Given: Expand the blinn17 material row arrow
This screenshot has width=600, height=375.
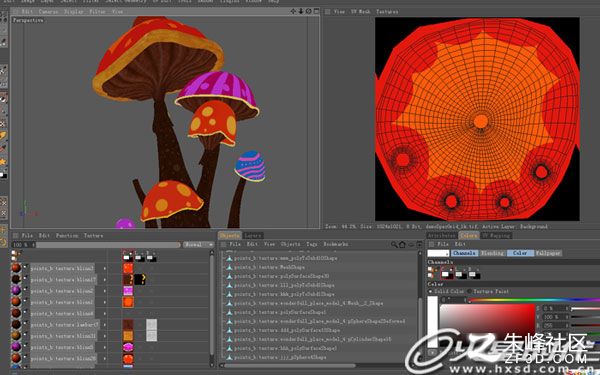Looking at the screenshot, I should pos(104,280).
